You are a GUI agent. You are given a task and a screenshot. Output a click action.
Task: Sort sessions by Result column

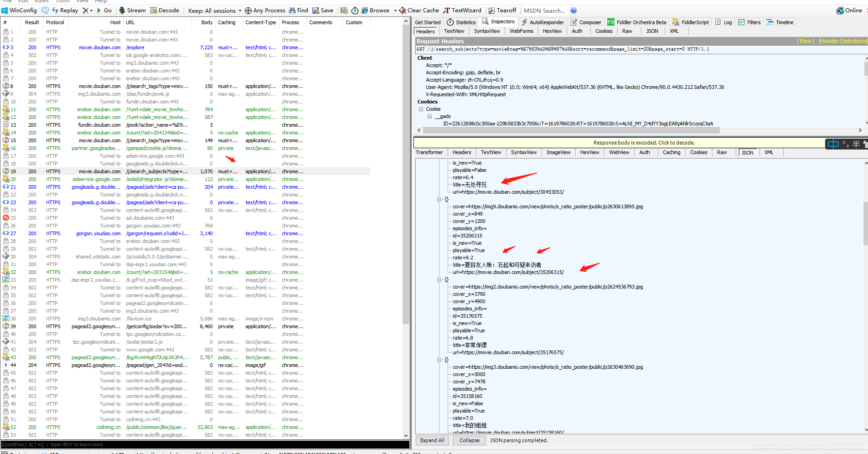(32, 22)
